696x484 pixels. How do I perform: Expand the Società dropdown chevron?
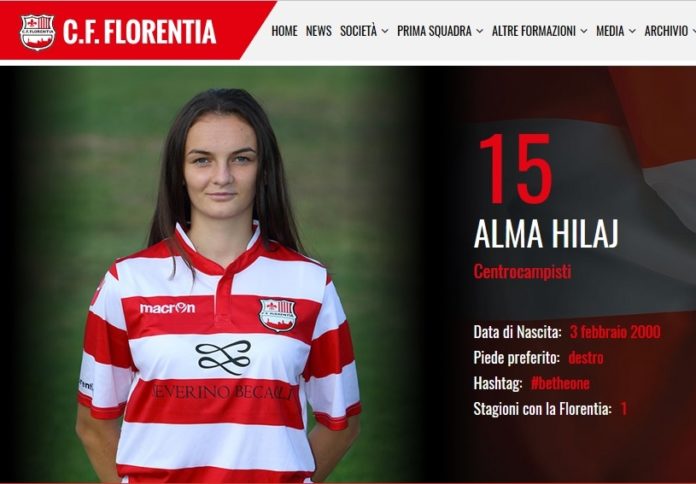click(385, 32)
